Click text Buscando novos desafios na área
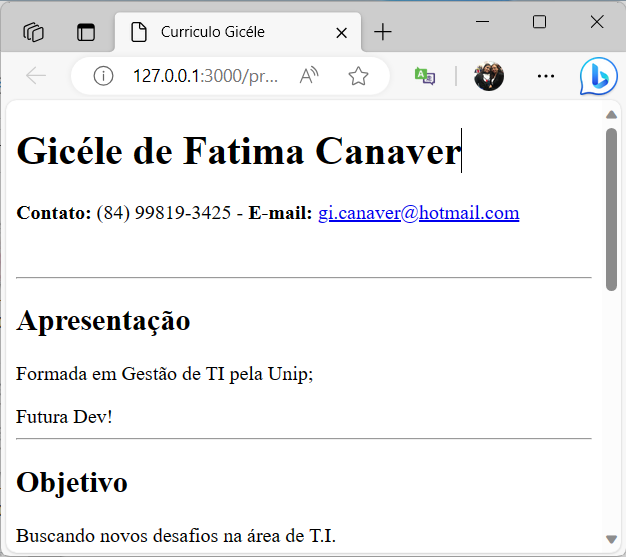Screen dimensions: 626x557 (x=149, y=536)
